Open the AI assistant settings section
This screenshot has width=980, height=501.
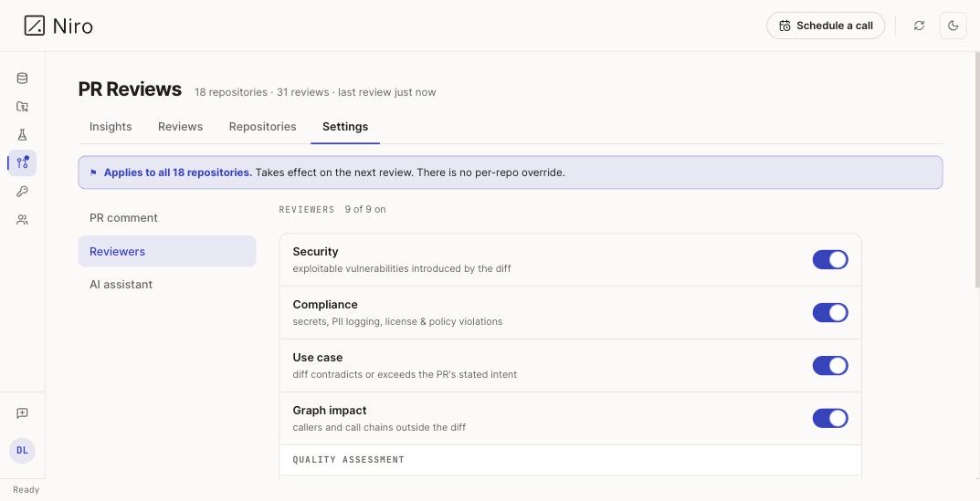click(167, 284)
